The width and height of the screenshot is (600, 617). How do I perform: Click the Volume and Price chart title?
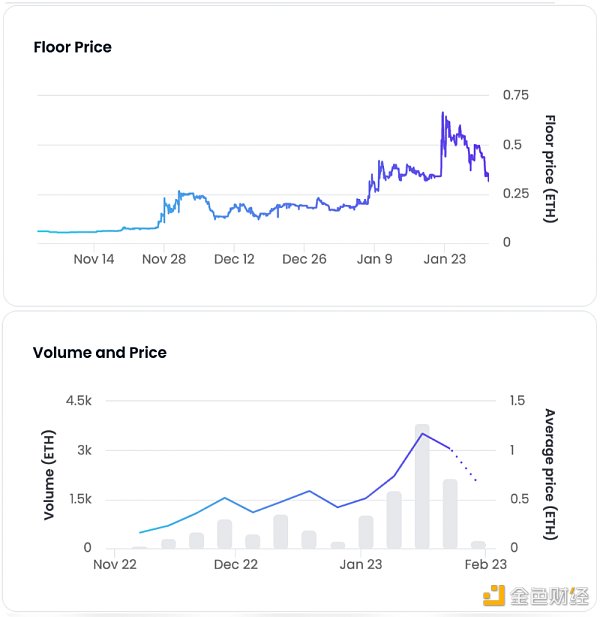99,352
